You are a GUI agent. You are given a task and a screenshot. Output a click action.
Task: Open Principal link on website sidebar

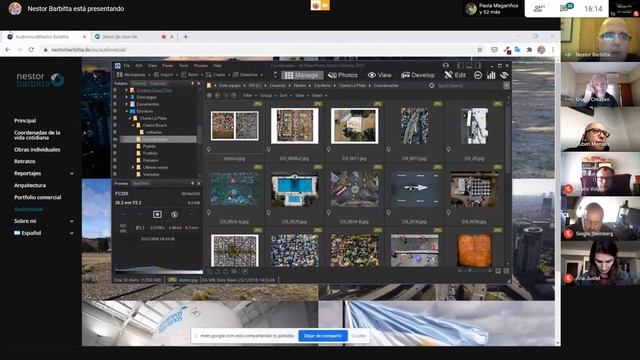(25, 121)
